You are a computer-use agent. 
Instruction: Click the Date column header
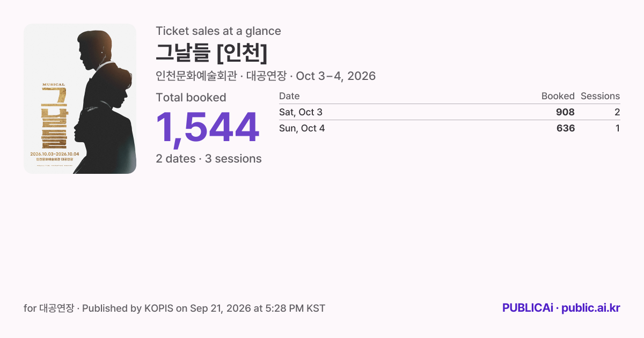[289, 96]
